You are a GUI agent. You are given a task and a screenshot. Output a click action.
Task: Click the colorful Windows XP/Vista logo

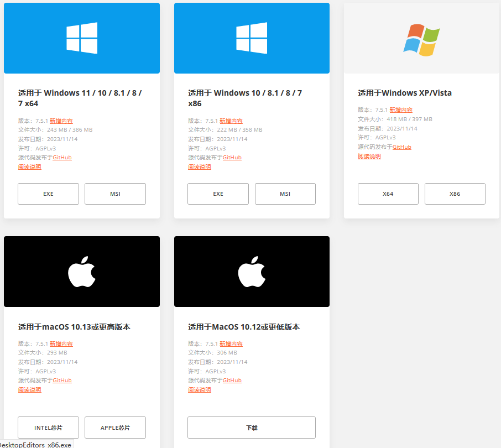[x=421, y=40]
